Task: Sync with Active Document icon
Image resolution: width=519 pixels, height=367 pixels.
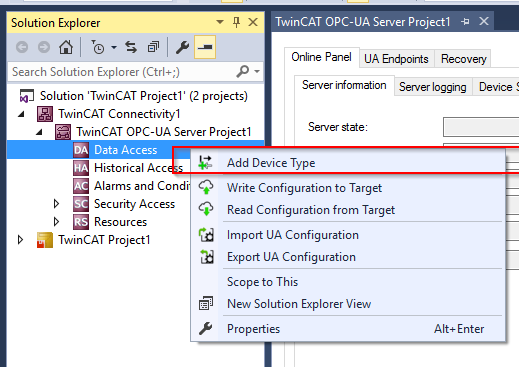Action: [x=131, y=47]
